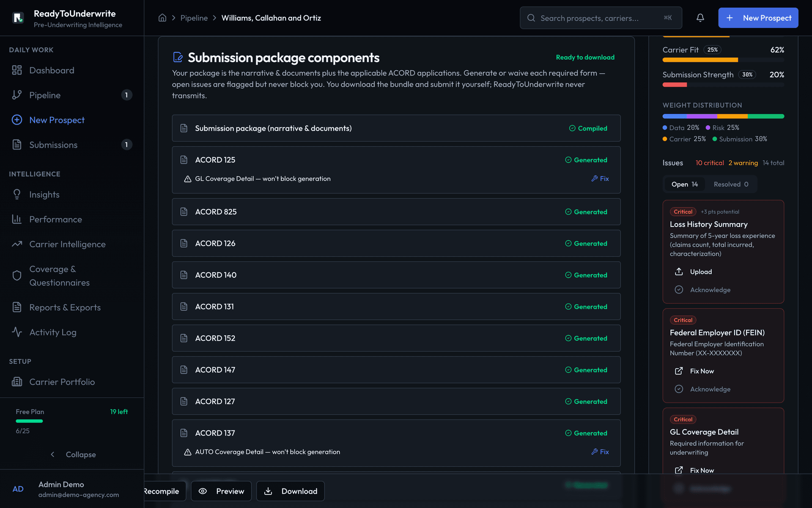812x508 pixels.
Task: Click the warning triangle for GL Coverage Detail
Action: [x=188, y=179]
